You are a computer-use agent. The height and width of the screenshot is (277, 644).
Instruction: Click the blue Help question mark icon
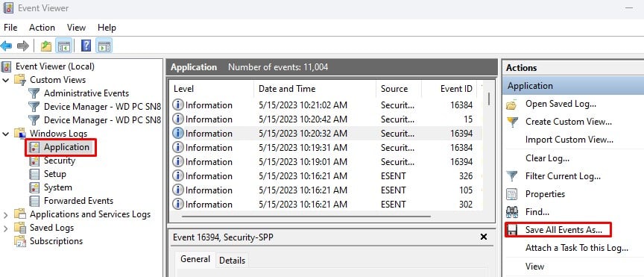(86, 46)
